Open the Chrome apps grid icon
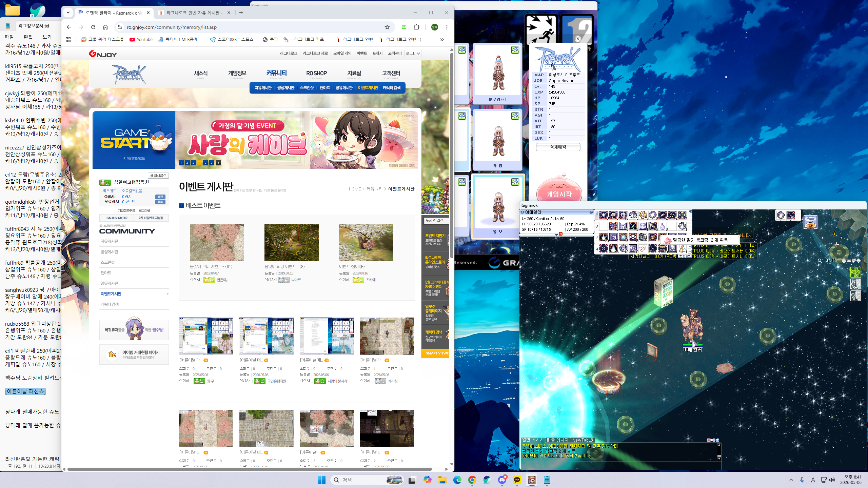This screenshot has width=868, height=488. click(x=68, y=40)
